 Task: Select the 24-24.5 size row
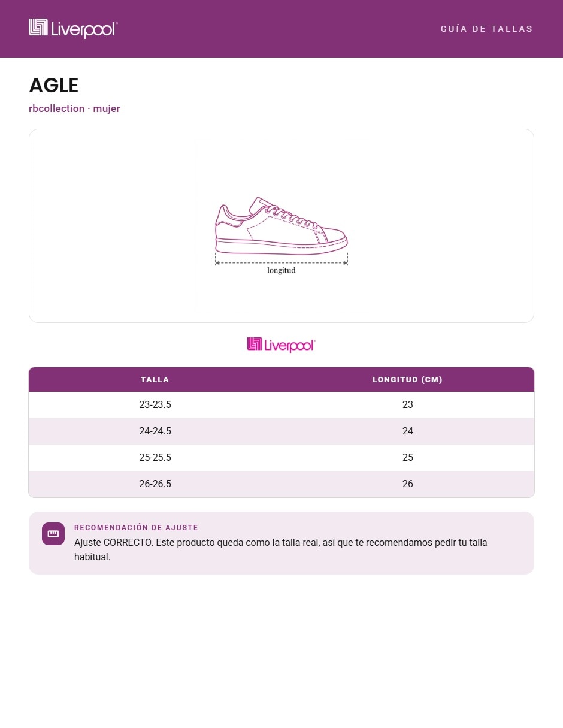[x=281, y=431]
